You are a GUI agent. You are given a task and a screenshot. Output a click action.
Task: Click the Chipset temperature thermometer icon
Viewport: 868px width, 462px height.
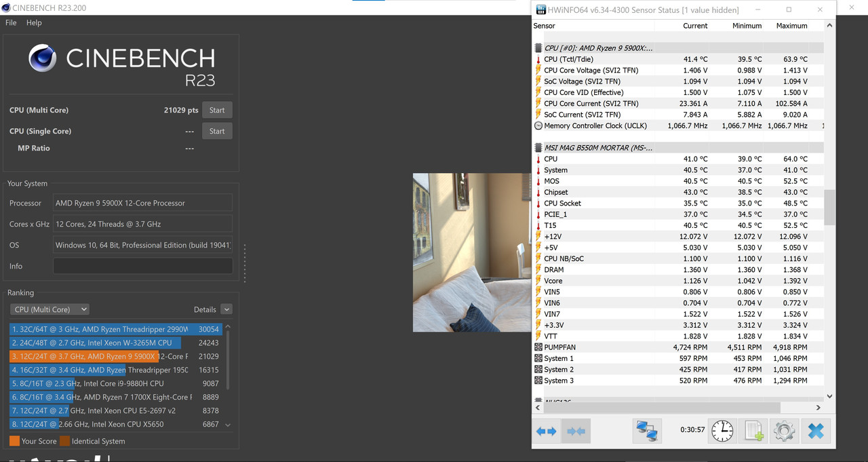point(538,192)
